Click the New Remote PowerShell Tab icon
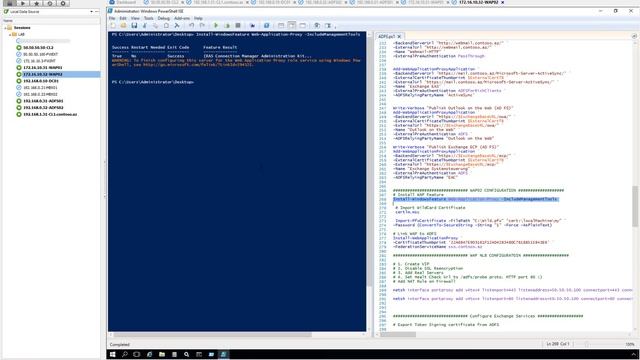The image size is (640, 360). tap(252, 25)
